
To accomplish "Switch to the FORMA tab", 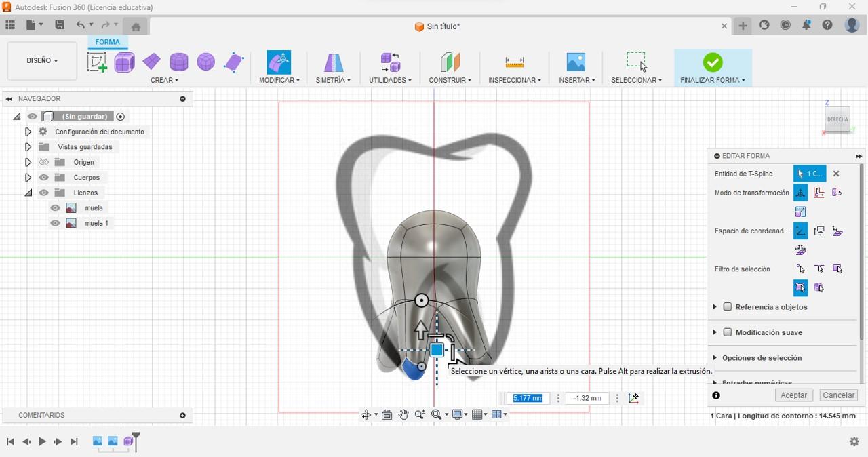I will 107,42.
